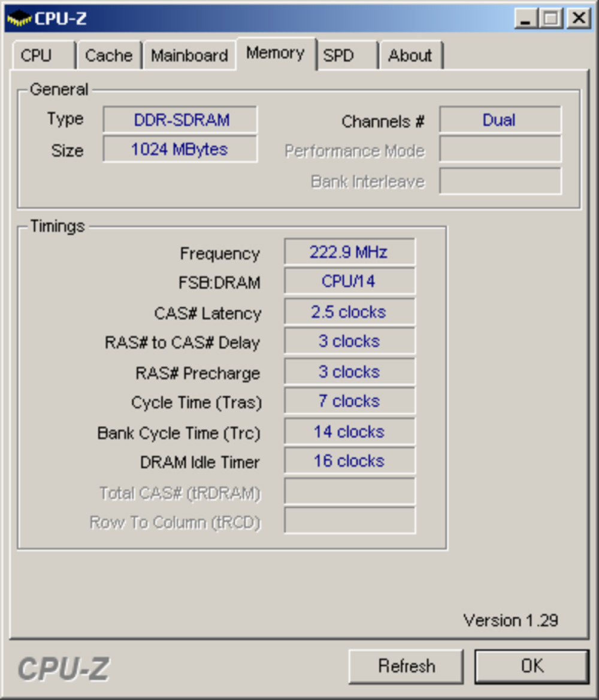Select the DDR-SDRAM type field
The image size is (599, 700).
tap(180, 120)
